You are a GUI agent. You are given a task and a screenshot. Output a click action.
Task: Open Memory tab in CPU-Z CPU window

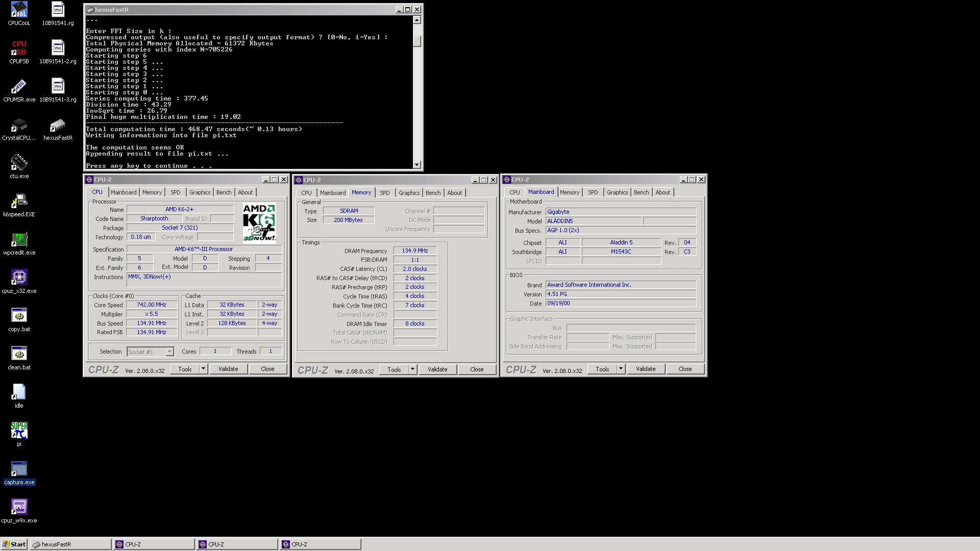(152, 192)
